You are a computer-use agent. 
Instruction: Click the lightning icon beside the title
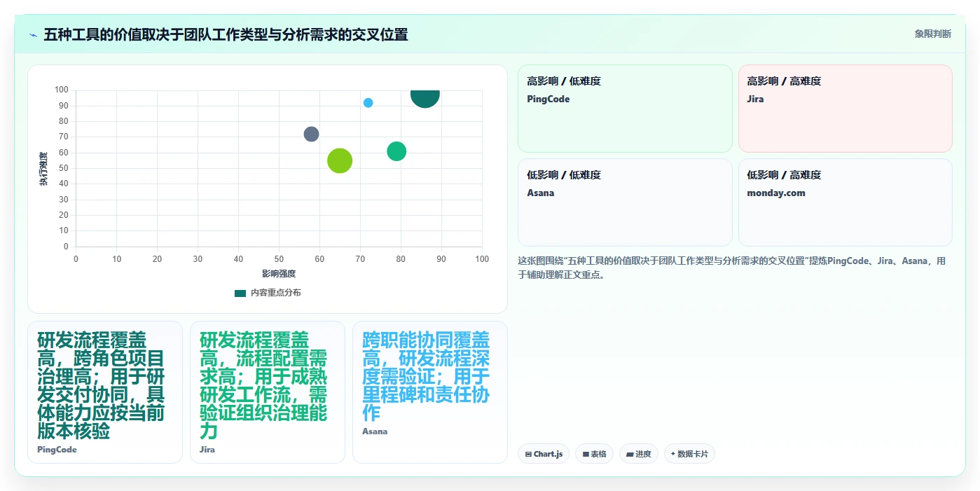pos(33,35)
